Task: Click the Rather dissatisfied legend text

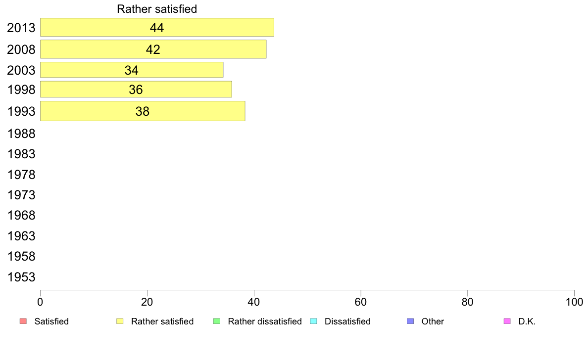Action: 265,321
